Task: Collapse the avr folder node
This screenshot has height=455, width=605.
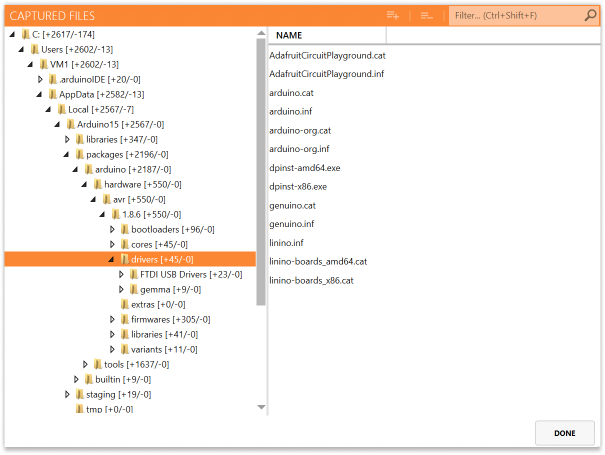Action: point(93,200)
